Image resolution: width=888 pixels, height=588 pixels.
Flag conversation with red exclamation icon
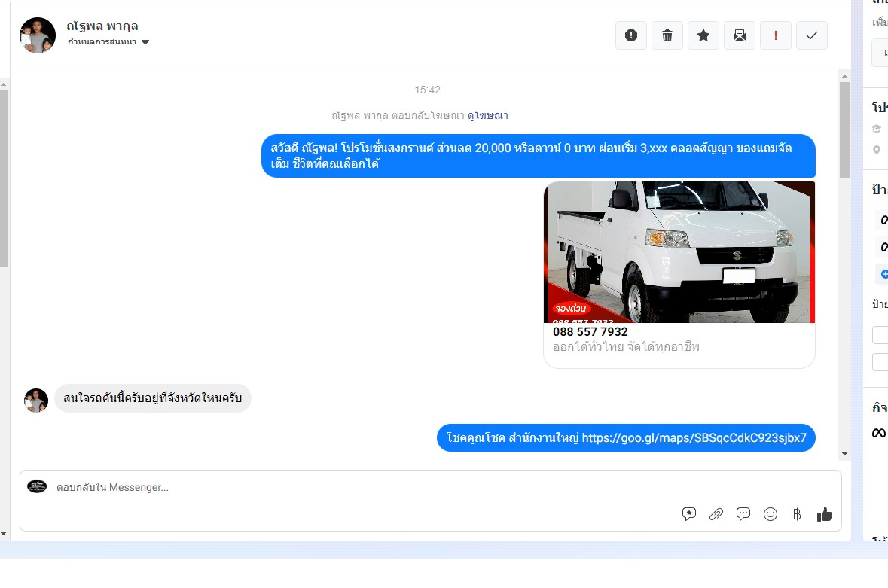point(776,35)
